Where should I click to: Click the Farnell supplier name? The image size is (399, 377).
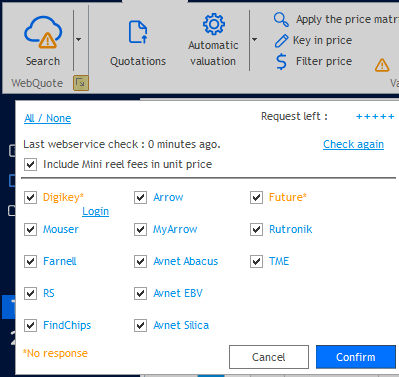pos(60,261)
